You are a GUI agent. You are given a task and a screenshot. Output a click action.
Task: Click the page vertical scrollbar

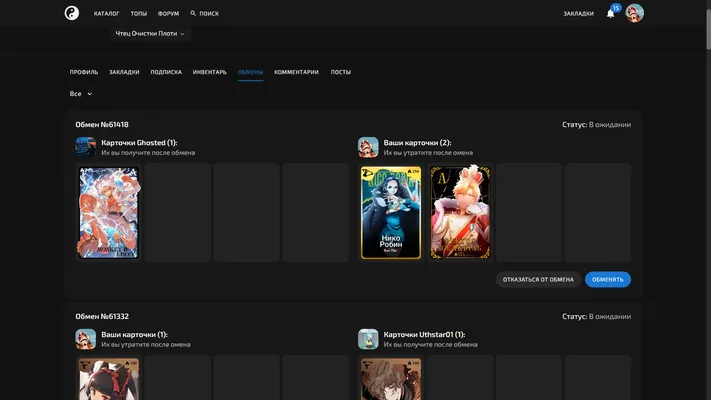[708, 25]
